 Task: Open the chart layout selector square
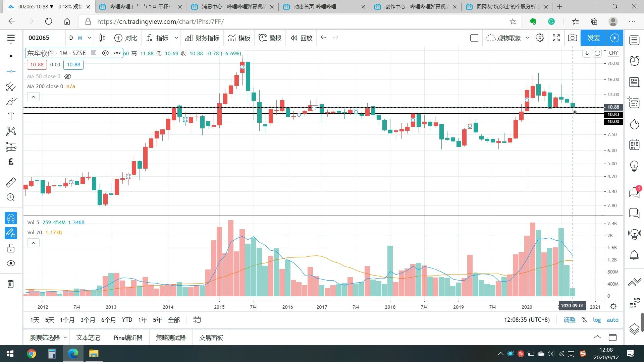474,38
